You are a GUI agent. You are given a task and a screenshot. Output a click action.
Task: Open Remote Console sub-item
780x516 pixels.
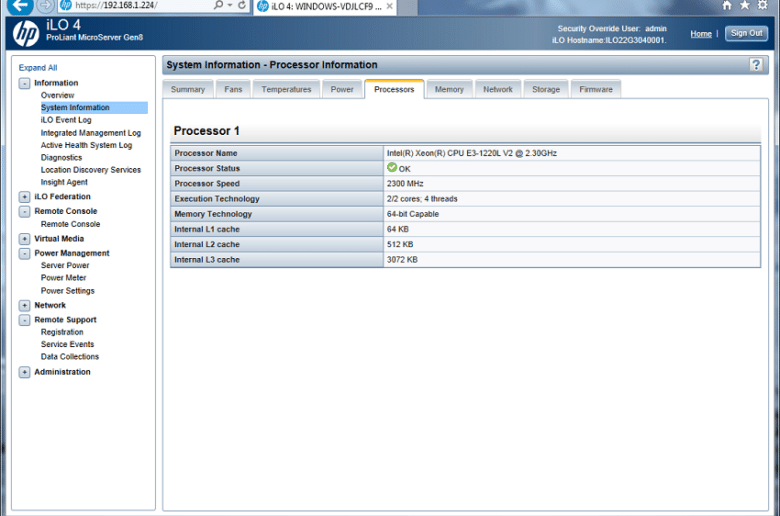pos(70,224)
